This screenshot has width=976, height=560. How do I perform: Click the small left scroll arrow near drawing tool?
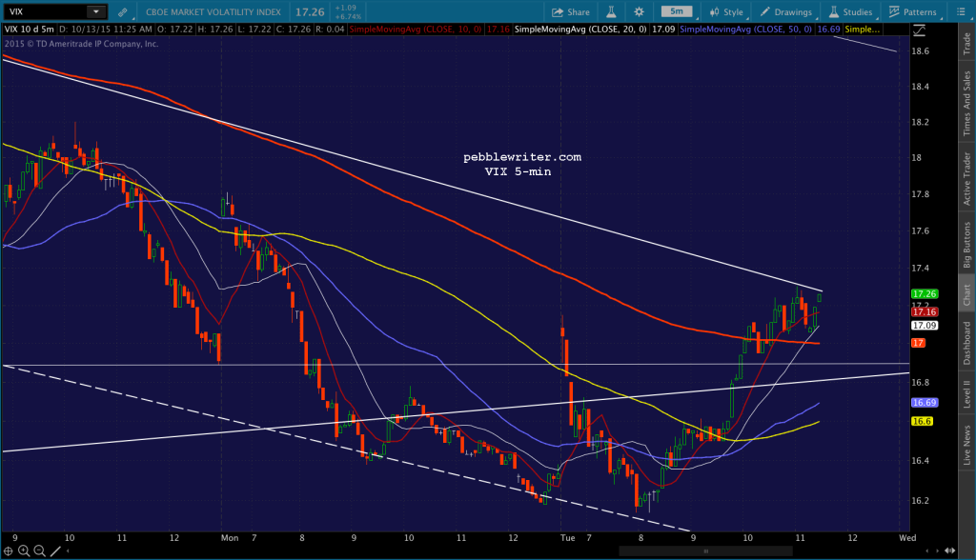point(68,550)
